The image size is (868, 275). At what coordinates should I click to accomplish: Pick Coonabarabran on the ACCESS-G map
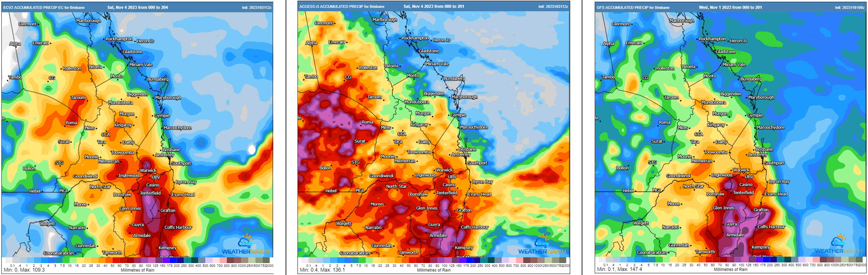click(355, 253)
